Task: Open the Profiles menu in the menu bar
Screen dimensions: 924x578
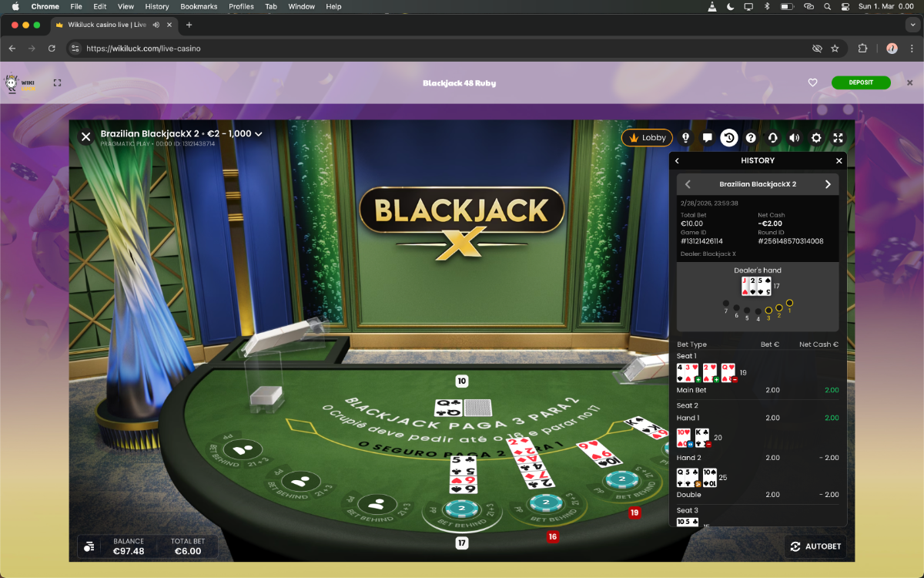Action: 241,6
